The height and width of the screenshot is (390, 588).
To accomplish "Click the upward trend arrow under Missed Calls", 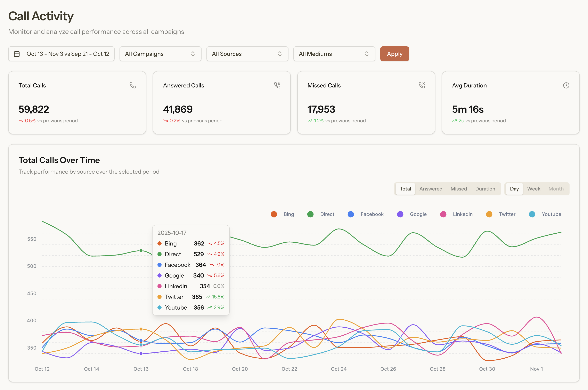I will pos(310,121).
